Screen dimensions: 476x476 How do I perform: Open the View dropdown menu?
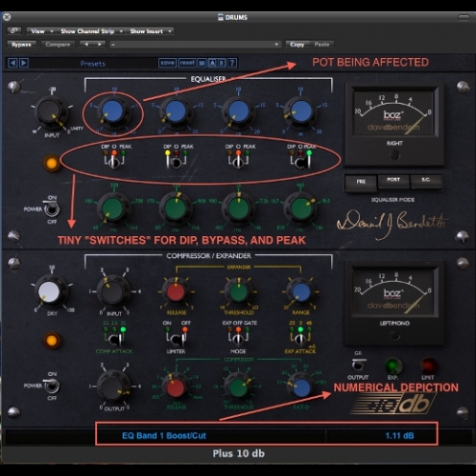[x=41, y=31]
